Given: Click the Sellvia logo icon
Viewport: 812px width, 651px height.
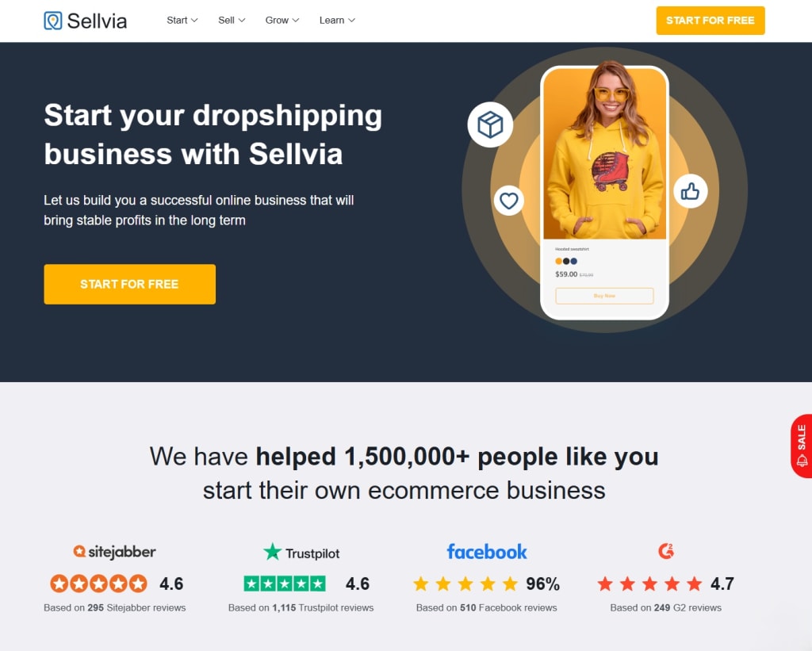Looking at the screenshot, I should [x=53, y=21].
